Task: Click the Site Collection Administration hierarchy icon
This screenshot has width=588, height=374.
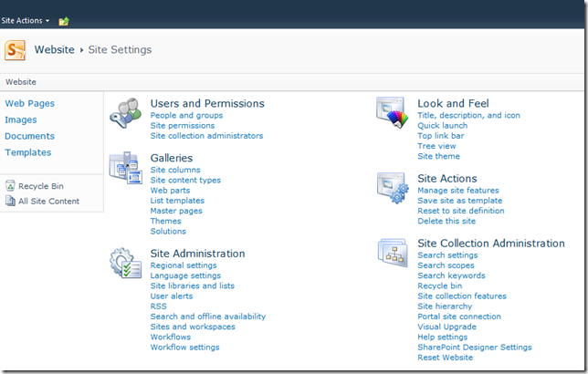Action: pos(393,253)
